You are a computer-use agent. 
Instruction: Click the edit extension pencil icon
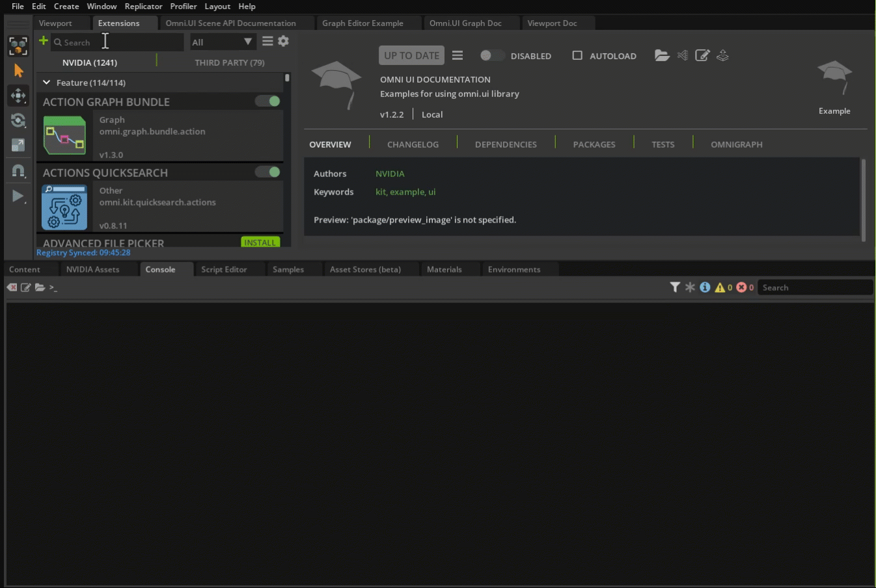point(702,55)
